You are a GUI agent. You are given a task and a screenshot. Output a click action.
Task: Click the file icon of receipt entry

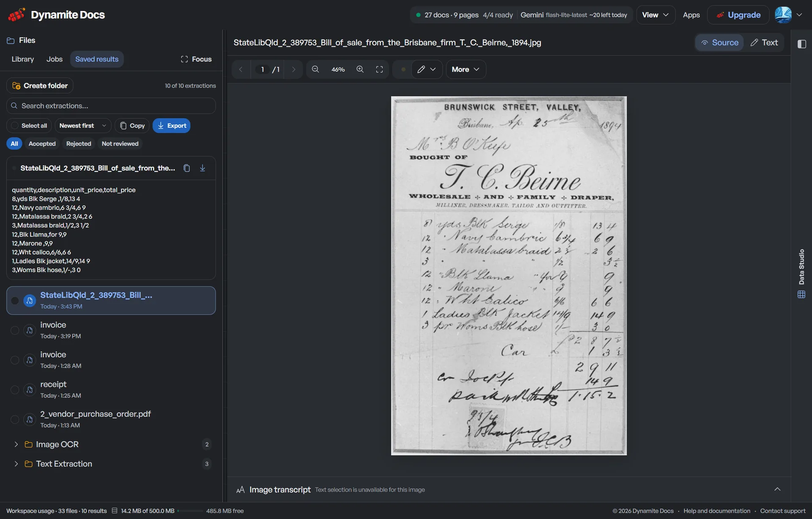pos(30,390)
